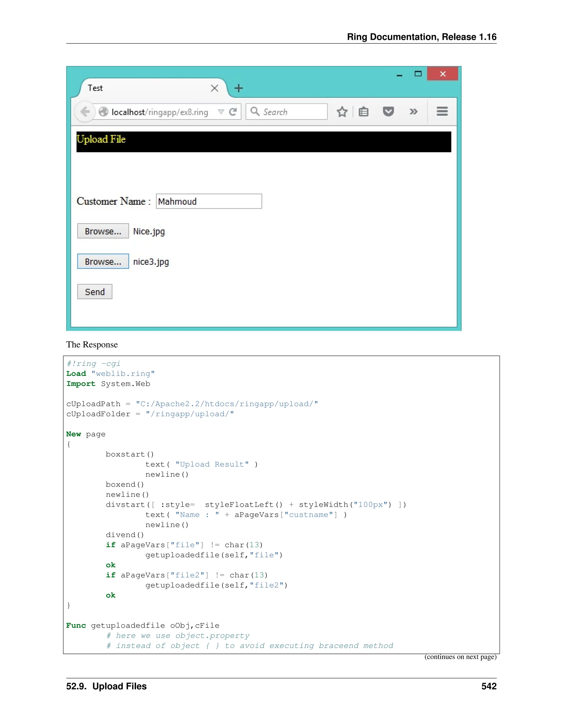Click the reload page icon
This screenshot has width=563, height=728.
click(x=233, y=112)
